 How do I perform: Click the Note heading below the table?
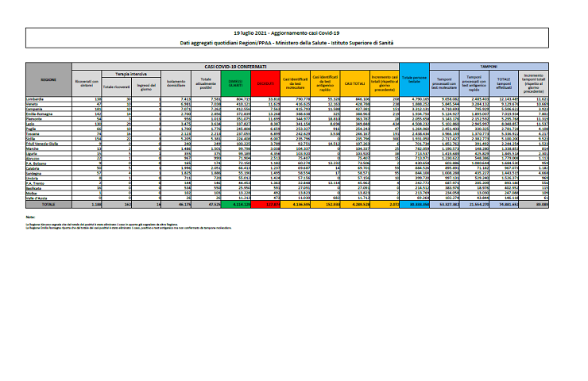29,217
